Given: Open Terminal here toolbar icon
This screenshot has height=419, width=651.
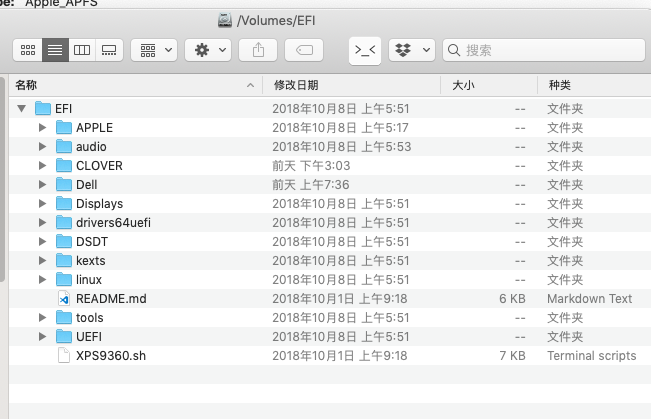Looking at the screenshot, I should [365, 51].
